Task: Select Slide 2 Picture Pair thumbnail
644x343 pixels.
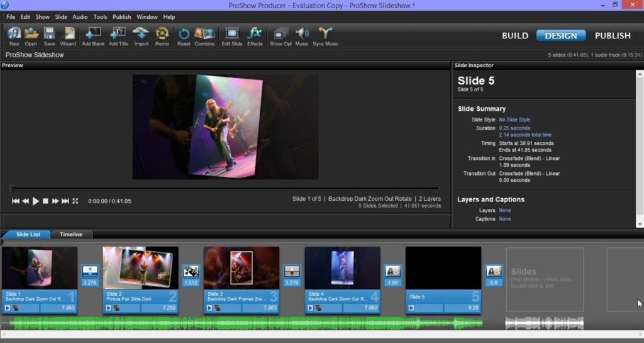Action: pyautogui.click(x=140, y=268)
